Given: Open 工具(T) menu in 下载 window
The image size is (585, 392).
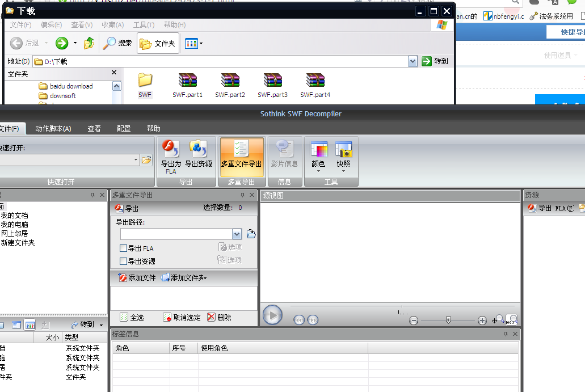Looking at the screenshot, I should point(144,25).
